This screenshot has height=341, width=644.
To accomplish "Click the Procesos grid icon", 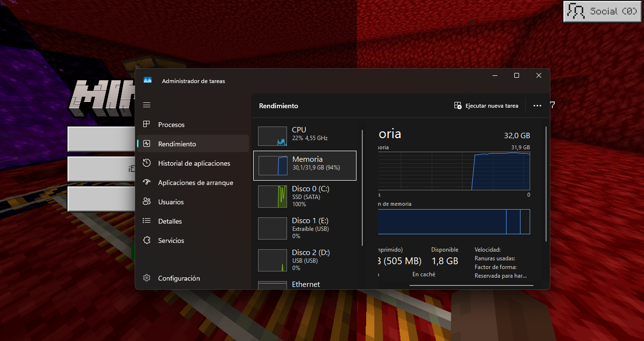I will [147, 125].
